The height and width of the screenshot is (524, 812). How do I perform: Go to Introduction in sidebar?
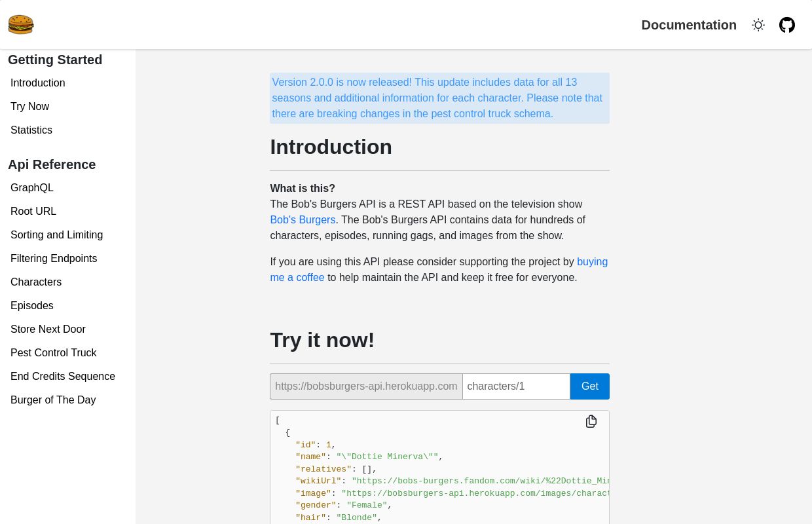tap(38, 83)
